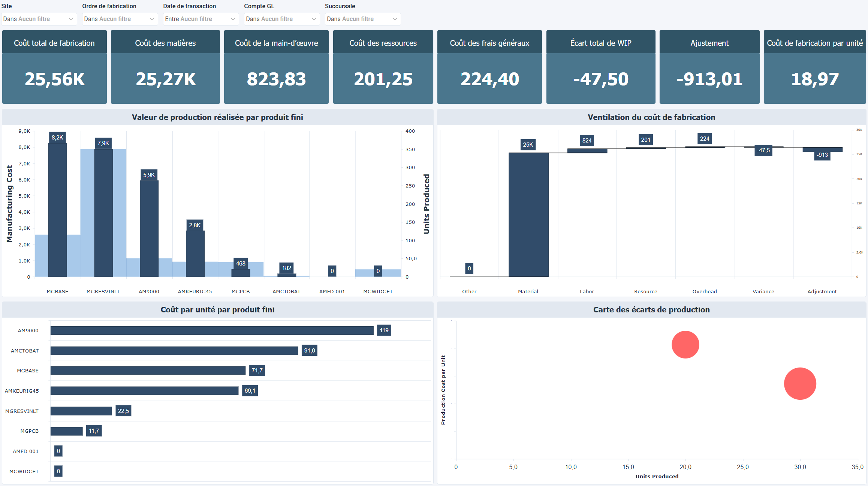Select the MGRESVINLT horizontal bar valued 22,5

[x=81, y=411]
